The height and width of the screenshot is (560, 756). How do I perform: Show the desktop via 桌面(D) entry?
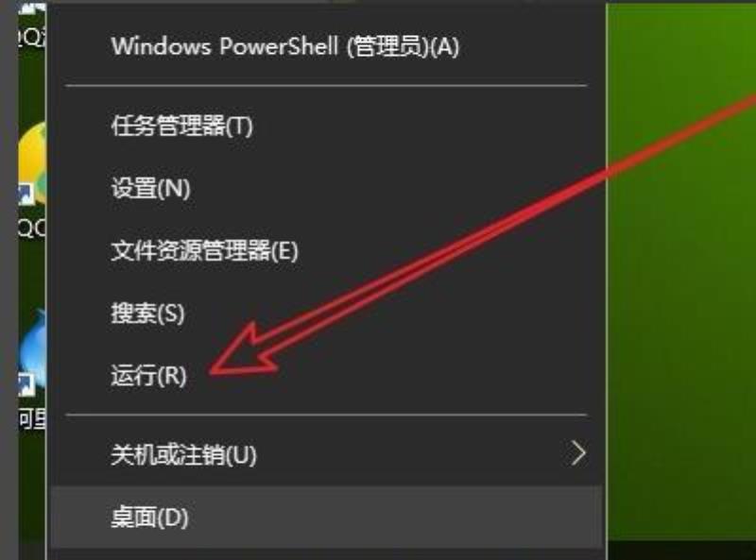pyautogui.click(x=149, y=518)
